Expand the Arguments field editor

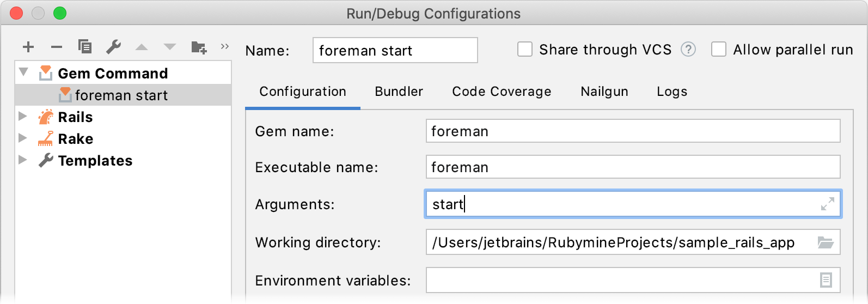pyautogui.click(x=827, y=204)
